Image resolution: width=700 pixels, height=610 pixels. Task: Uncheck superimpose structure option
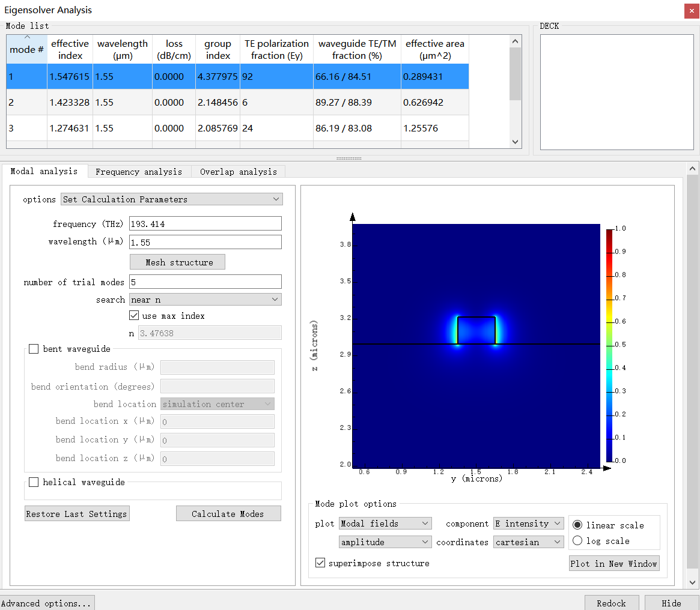tap(320, 563)
